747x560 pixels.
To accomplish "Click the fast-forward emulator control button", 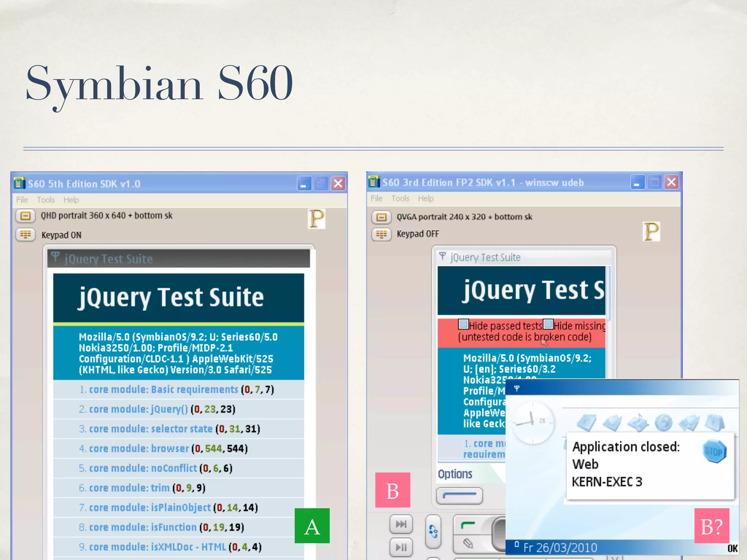I will (x=401, y=524).
